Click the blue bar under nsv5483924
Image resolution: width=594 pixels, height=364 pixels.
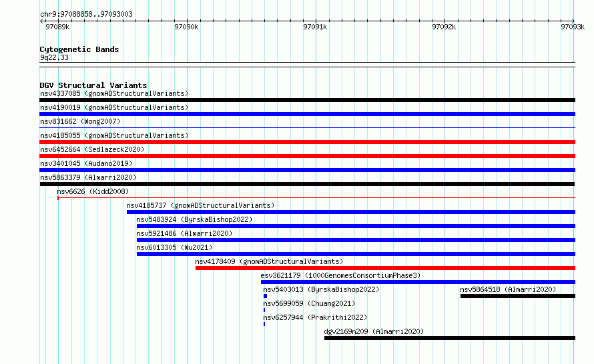(356, 226)
